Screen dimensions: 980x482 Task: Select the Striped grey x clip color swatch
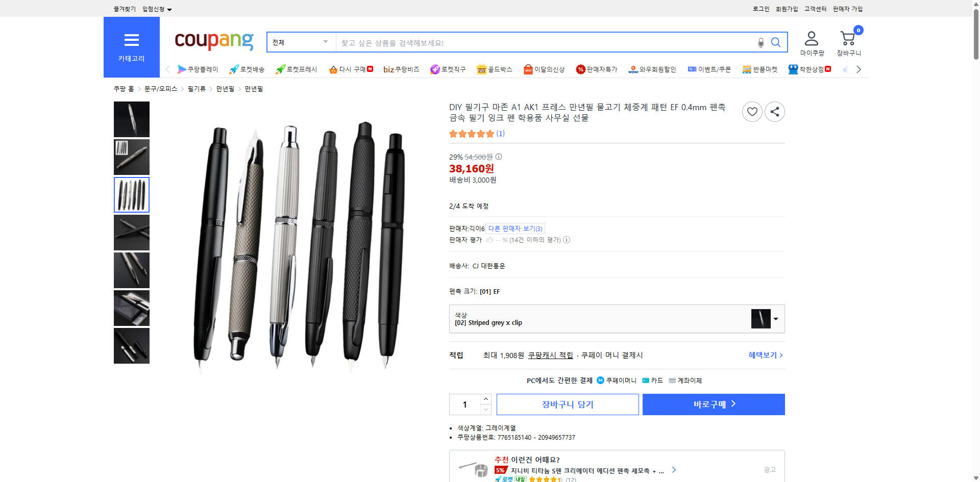pos(760,319)
